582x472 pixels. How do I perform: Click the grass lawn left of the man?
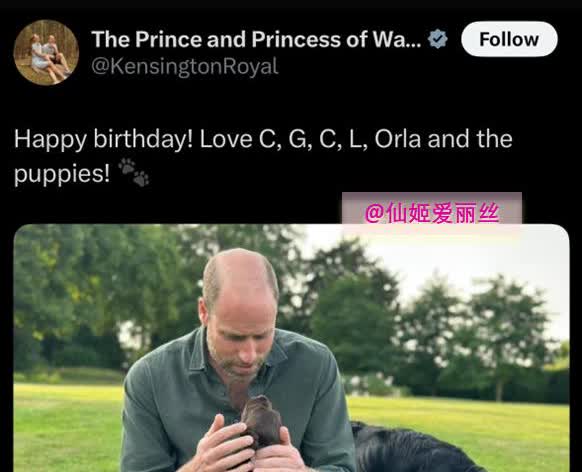pyautogui.click(x=69, y=427)
